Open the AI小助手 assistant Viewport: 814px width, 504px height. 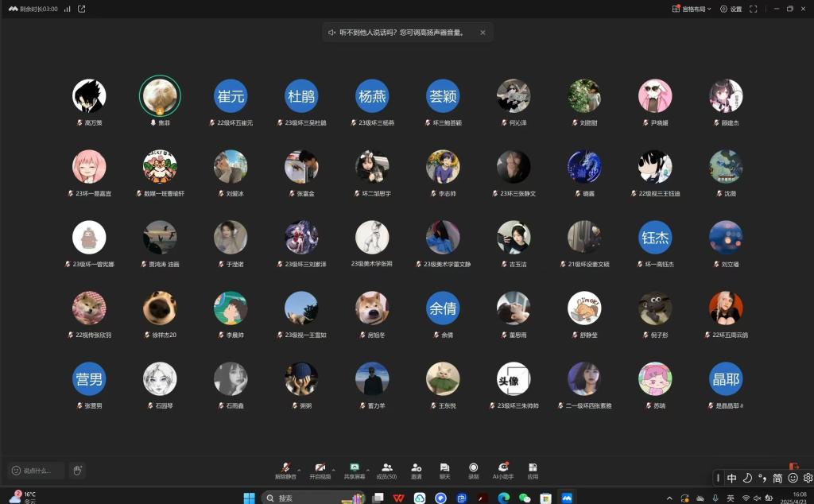click(502, 470)
